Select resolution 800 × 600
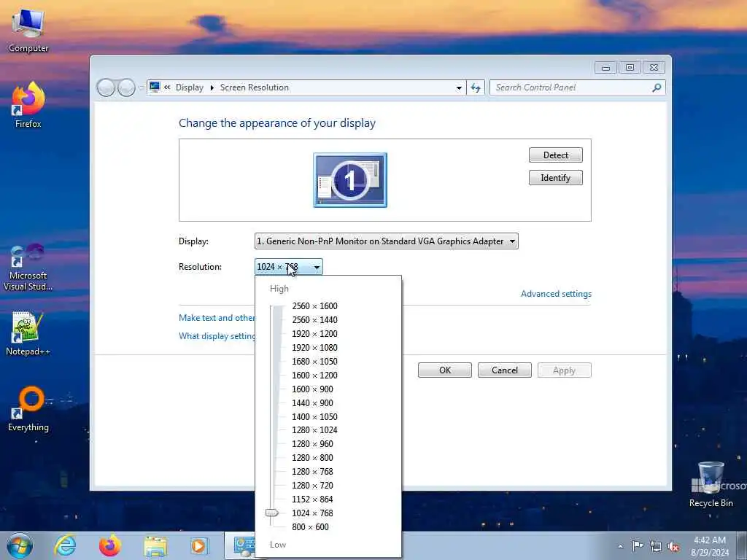 click(310, 526)
